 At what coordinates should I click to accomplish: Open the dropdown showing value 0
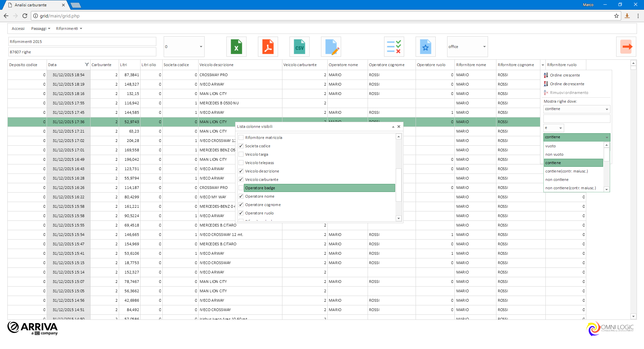[x=184, y=47]
